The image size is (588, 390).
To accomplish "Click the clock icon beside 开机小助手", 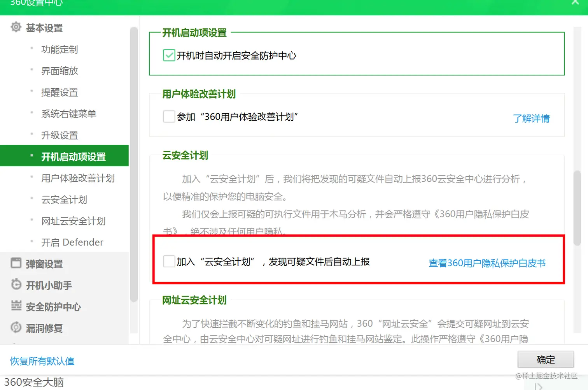I will click(16, 285).
